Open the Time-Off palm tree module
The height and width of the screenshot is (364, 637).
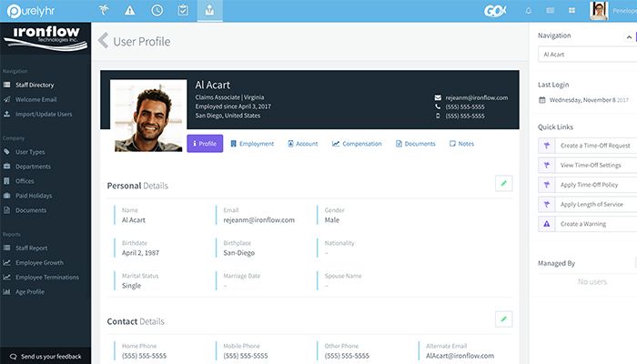pos(105,11)
